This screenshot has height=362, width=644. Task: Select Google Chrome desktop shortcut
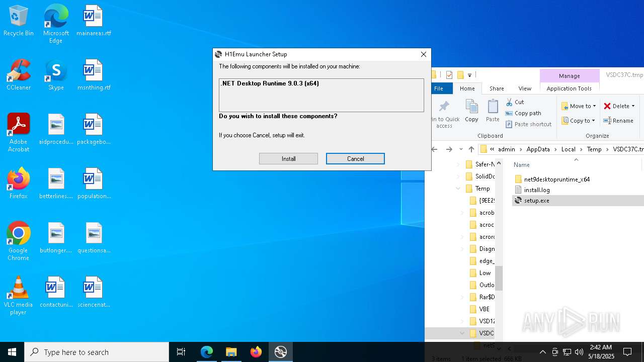[x=19, y=241]
